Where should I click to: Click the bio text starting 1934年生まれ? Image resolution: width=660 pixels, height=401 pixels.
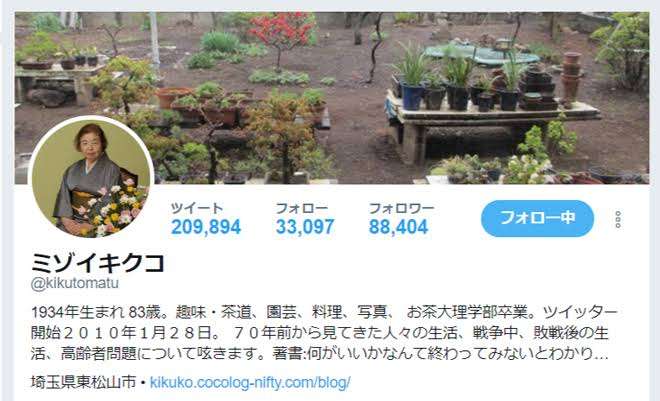[x=324, y=313]
